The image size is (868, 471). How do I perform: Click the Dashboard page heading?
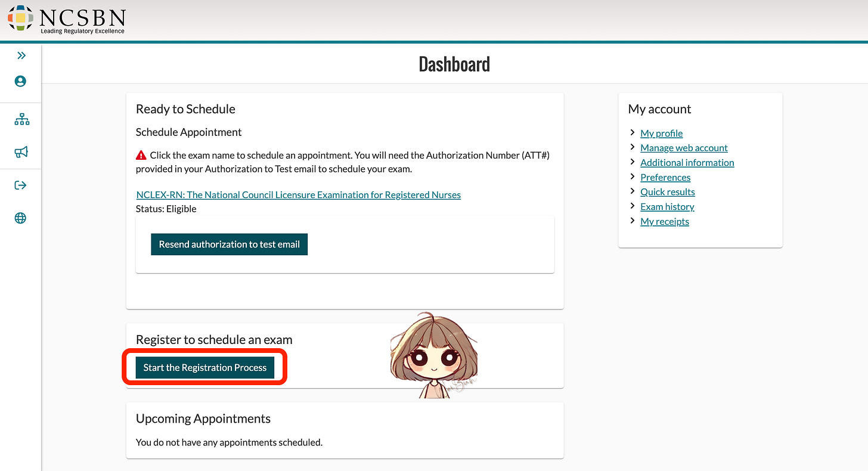[x=454, y=64]
